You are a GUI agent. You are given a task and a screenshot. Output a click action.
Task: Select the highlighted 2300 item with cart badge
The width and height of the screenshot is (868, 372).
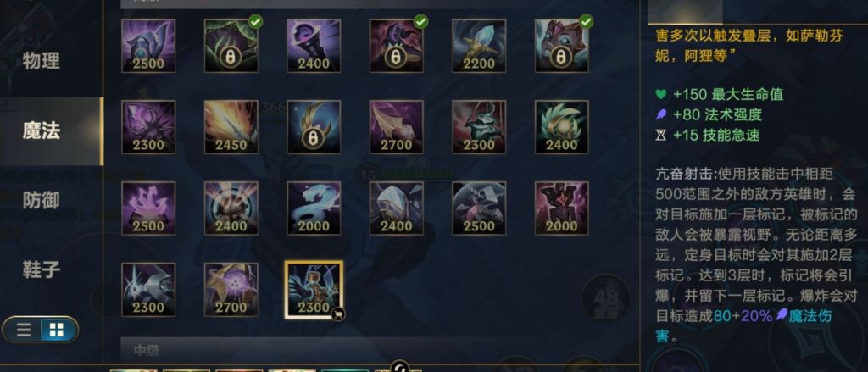(x=314, y=290)
